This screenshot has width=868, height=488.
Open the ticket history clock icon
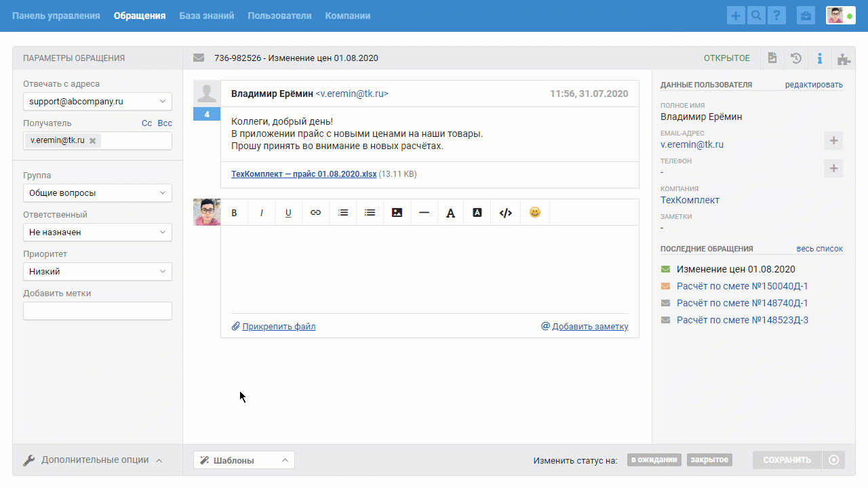coord(796,58)
